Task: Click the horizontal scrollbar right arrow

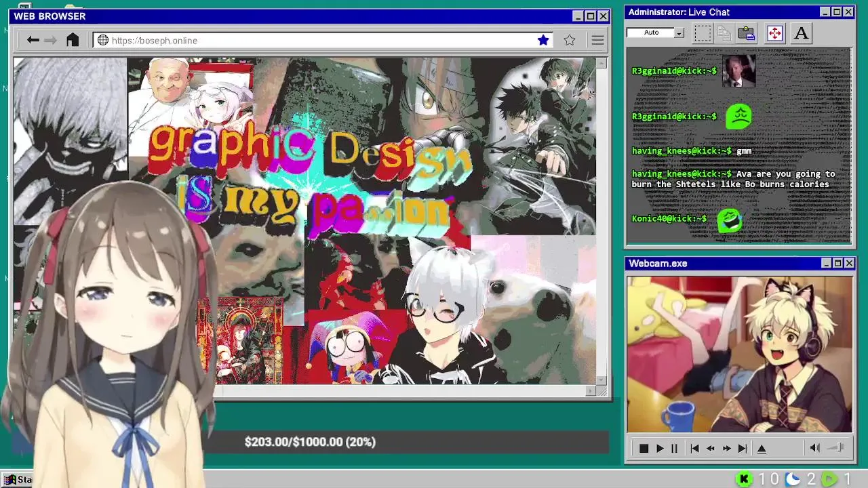Action: click(591, 391)
